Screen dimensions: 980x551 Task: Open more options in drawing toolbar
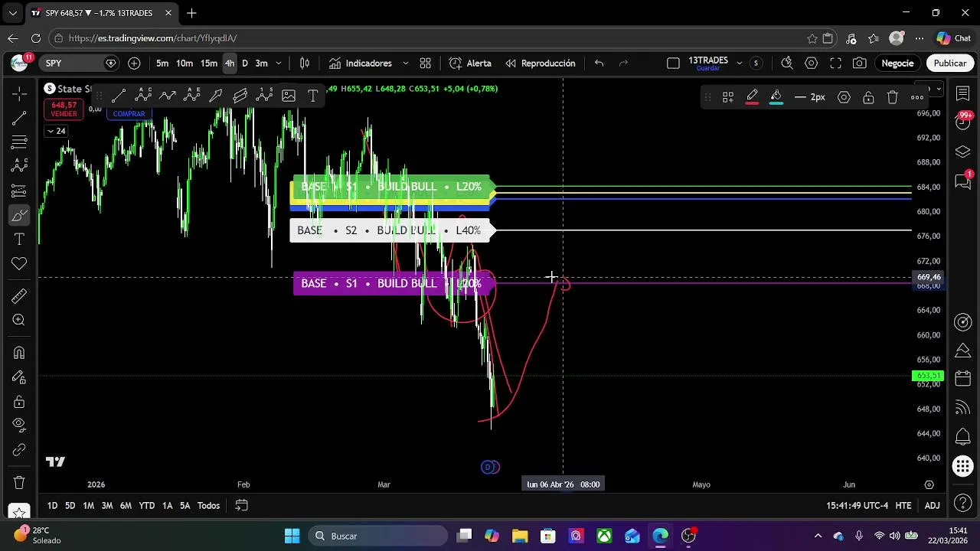click(x=917, y=97)
